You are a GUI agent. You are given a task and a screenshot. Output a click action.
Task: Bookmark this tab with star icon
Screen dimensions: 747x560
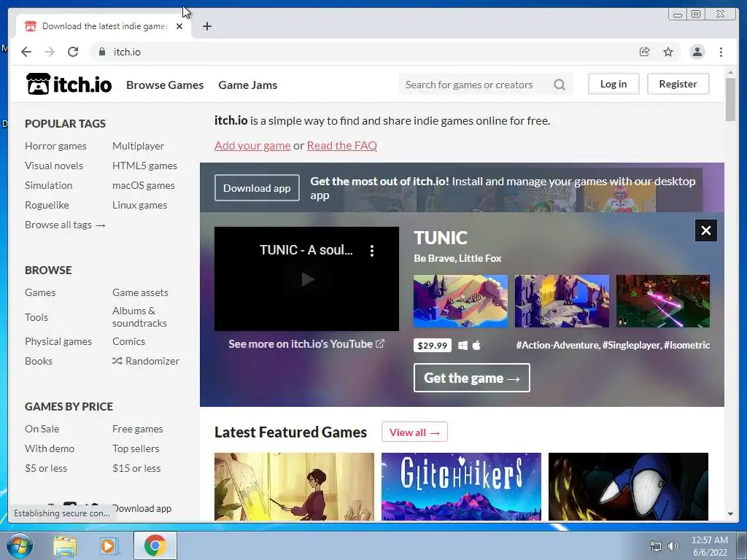click(668, 52)
